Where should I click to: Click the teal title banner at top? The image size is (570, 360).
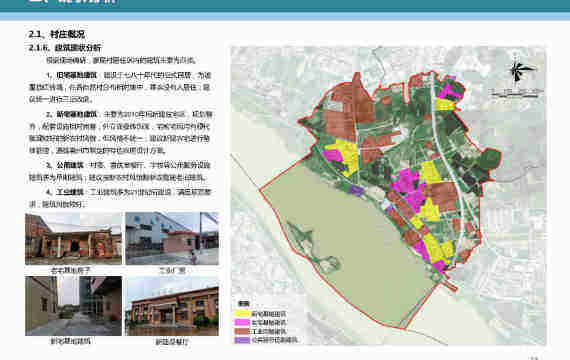click(x=285, y=5)
